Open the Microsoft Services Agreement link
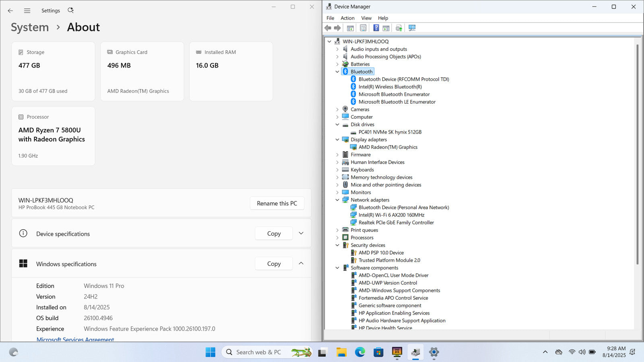Screen dimensions: 644x362 coord(75,339)
